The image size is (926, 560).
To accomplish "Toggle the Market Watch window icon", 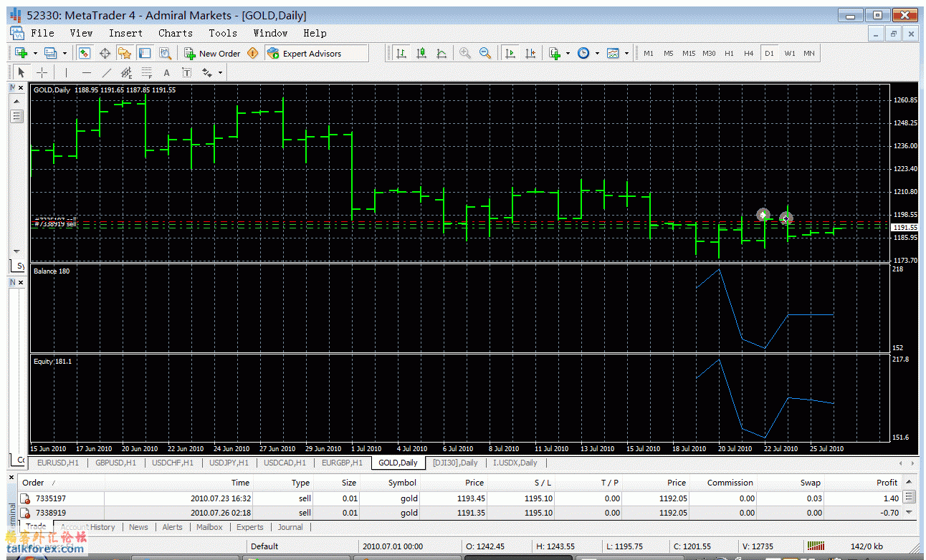I will click(x=85, y=53).
